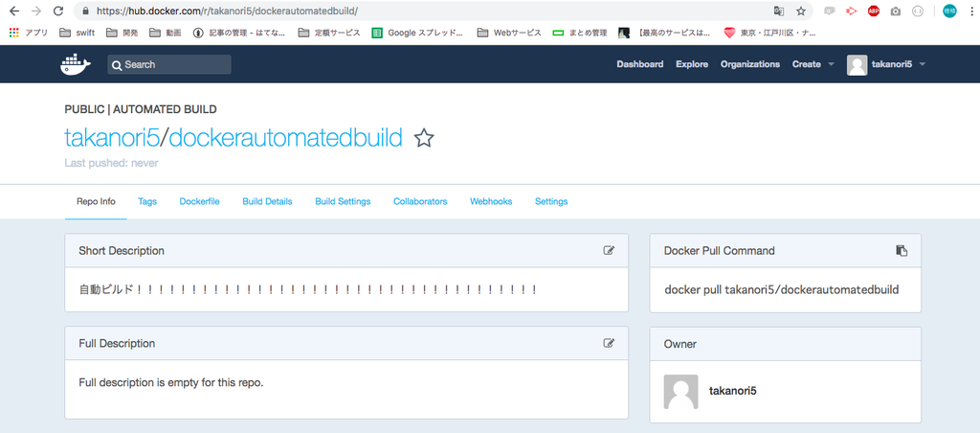Click the takanori5 header avatar
The height and width of the screenshot is (433, 980).
tap(857, 65)
